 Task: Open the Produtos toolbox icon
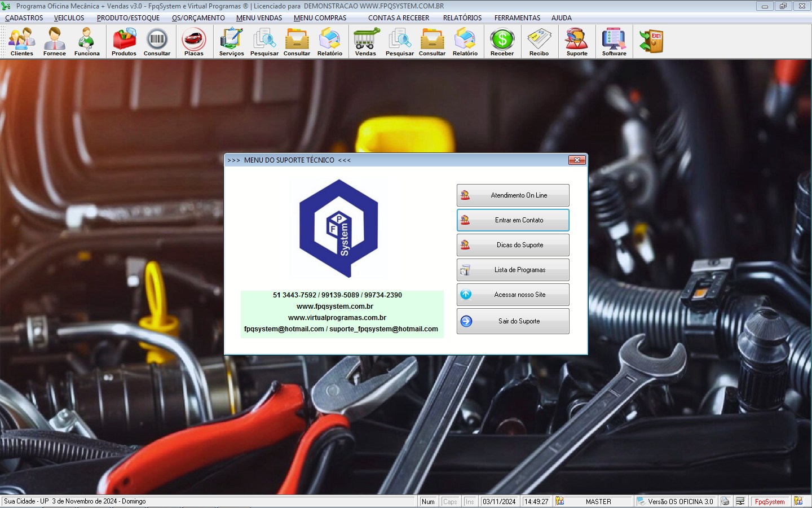point(124,42)
